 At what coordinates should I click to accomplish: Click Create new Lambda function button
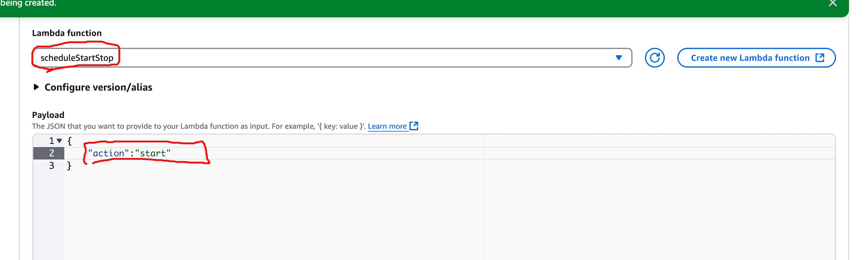click(x=756, y=58)
